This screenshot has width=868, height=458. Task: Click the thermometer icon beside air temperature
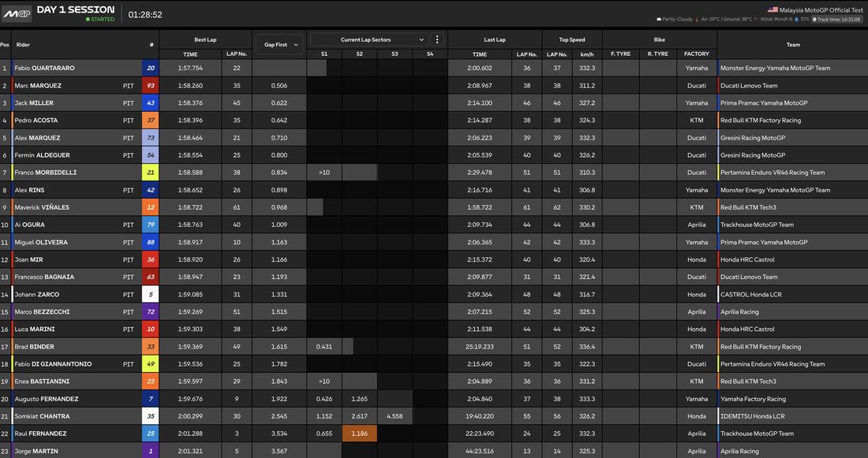click(697, 20)
